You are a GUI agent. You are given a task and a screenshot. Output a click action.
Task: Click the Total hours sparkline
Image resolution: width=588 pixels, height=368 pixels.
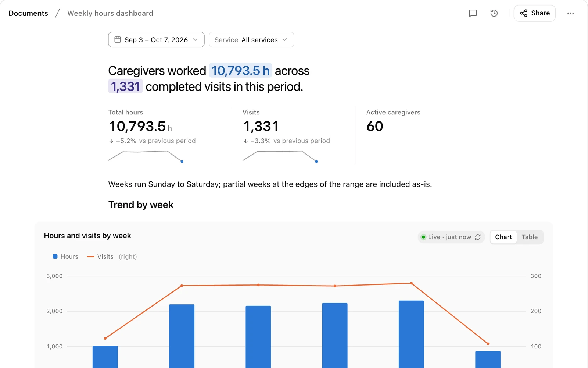pos(146,156)
